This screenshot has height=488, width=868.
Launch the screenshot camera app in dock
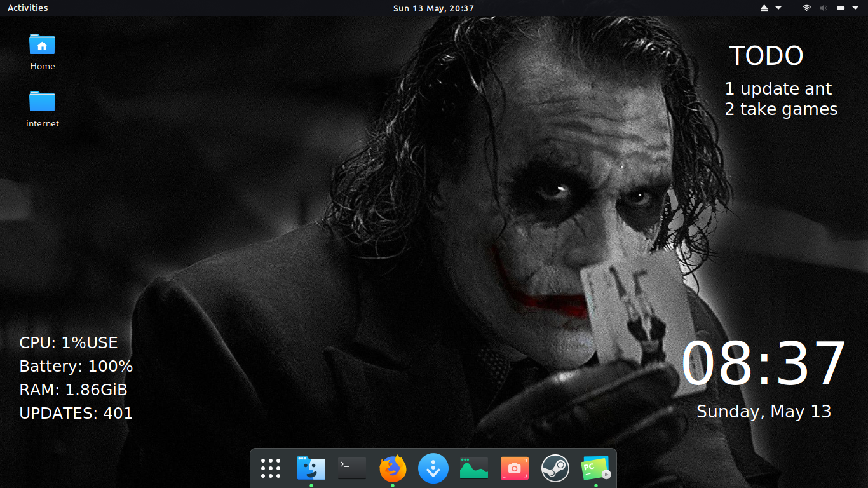515,468
